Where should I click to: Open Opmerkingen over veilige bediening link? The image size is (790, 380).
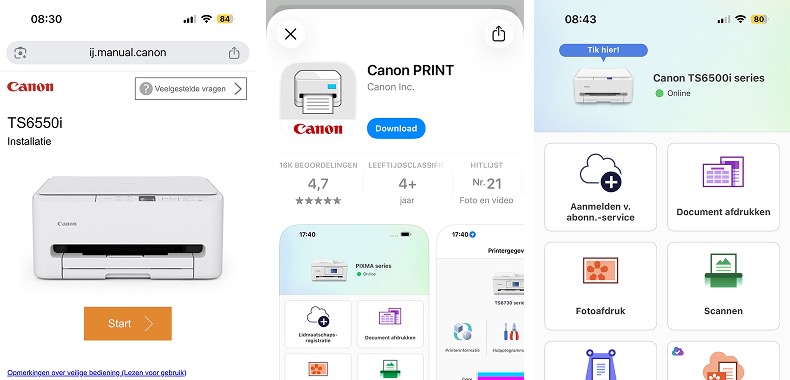[97, 373]
